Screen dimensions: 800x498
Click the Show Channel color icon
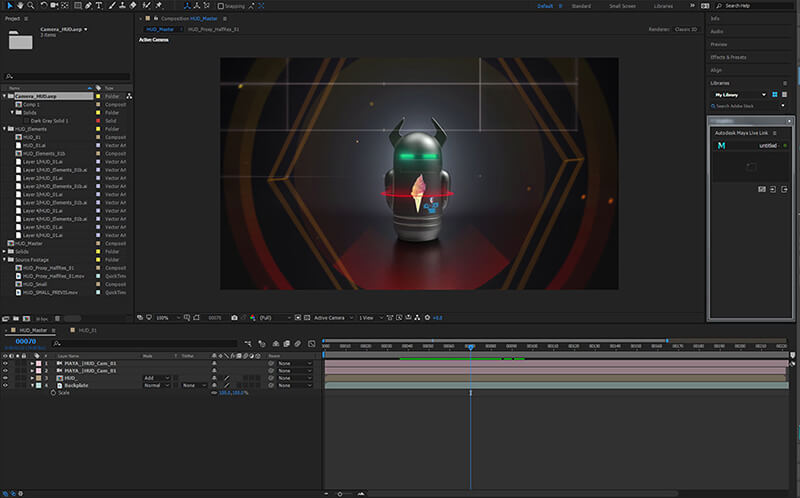click(253, 317)
